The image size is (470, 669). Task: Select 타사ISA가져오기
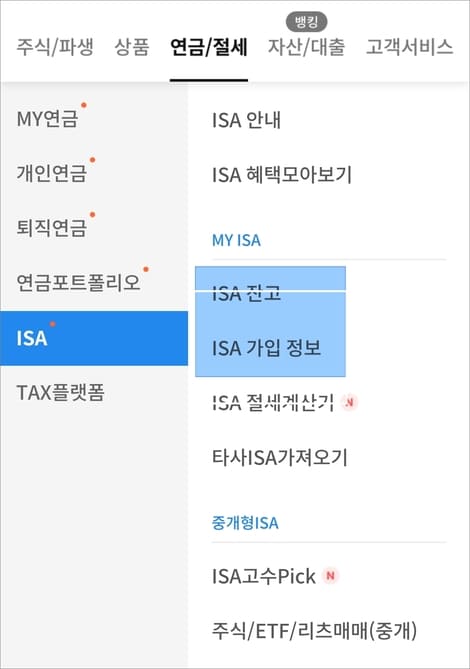pyautogui.click(x=280, y=457)
